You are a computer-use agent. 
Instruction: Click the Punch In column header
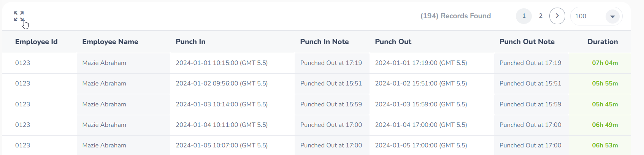point(190,42)
